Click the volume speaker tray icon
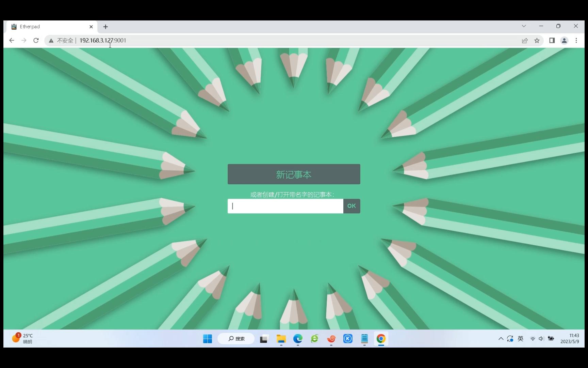This screenshot has height=368, width=588. coord(541,339)
